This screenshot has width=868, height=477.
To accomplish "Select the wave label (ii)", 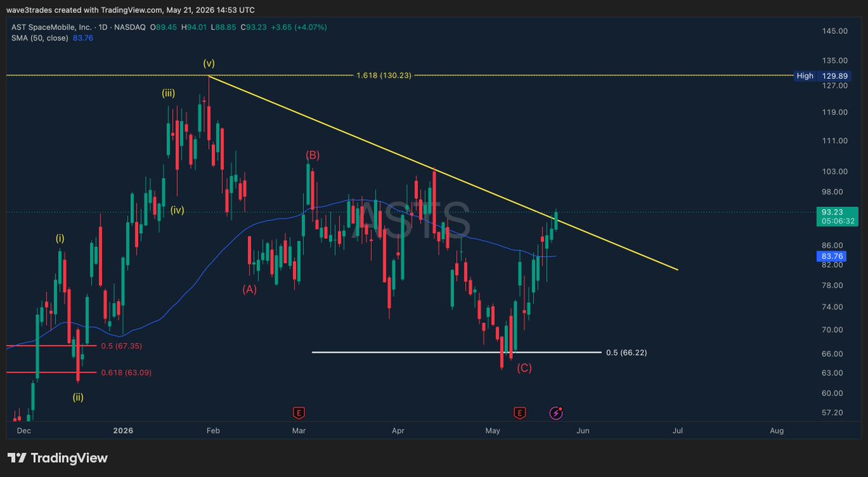I will coord(79,397).
